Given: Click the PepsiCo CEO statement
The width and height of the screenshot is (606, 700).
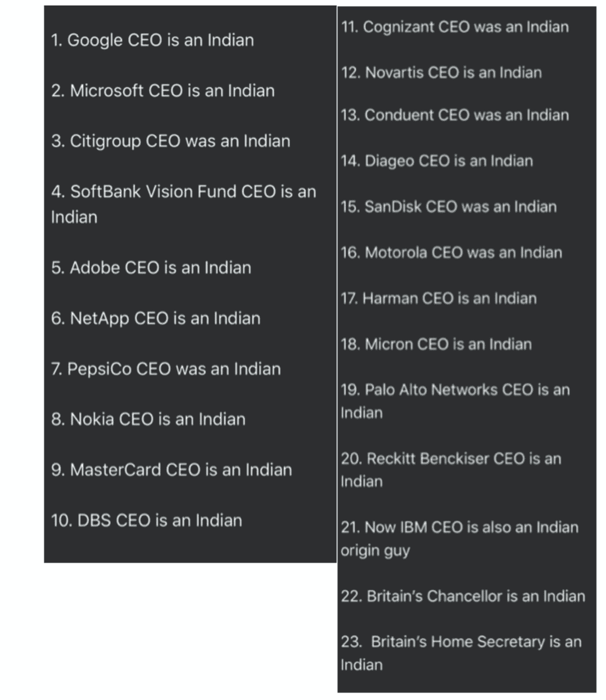Looking at the screenshot, I should 166,369.
